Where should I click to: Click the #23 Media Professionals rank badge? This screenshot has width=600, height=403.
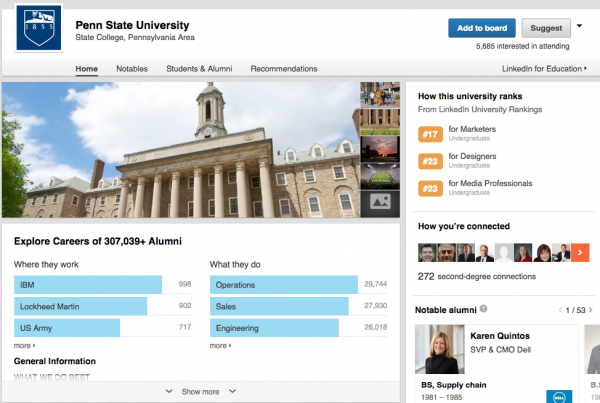click(x=430, y=188)
